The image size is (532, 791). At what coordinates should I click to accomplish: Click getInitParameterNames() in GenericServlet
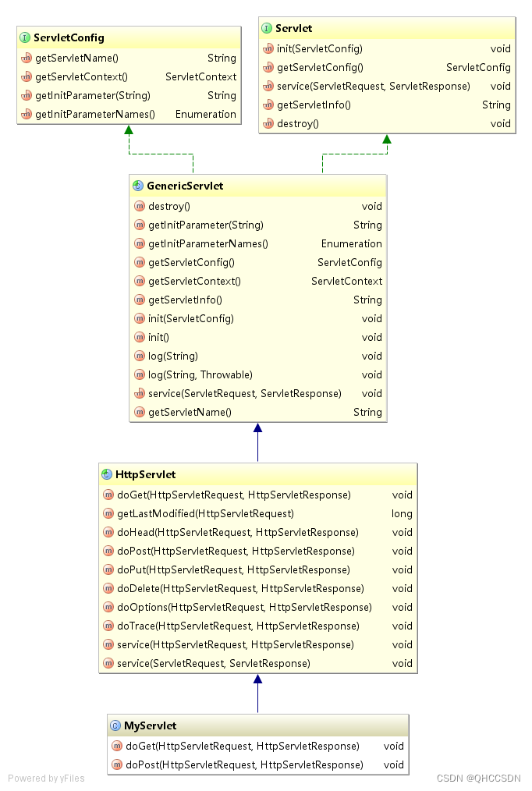click(208, 243)
